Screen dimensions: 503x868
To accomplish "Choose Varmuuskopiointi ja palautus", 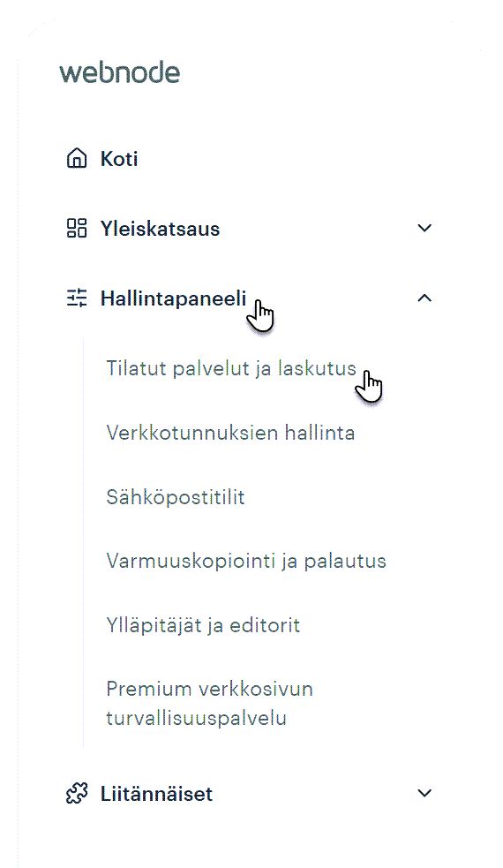I will coord(246,562).
